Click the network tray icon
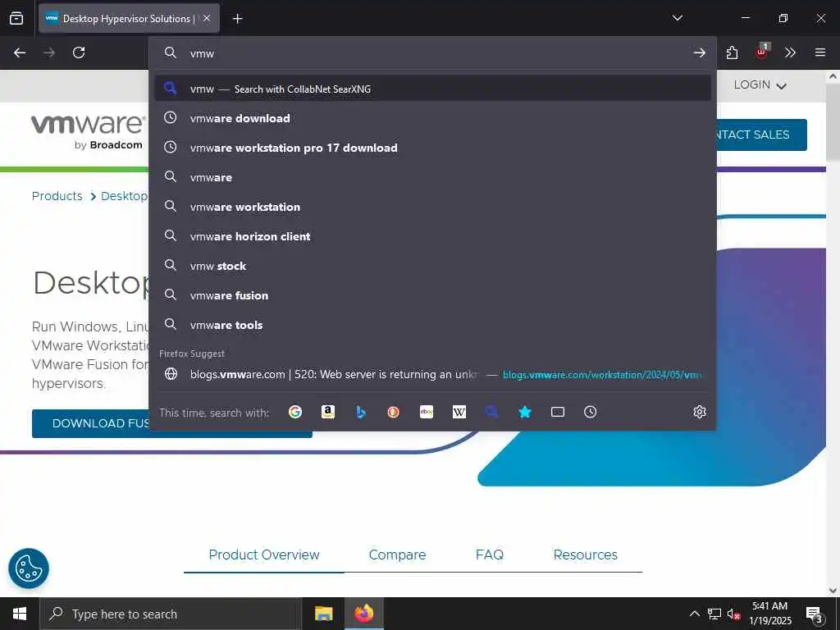Viewport: 840px width, 630px height. [714, 614]
